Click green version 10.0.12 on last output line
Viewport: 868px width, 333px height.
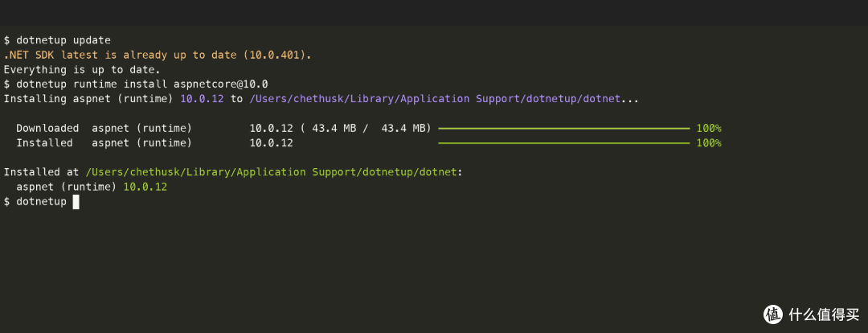pyautogui.click(x=145, y=187)
